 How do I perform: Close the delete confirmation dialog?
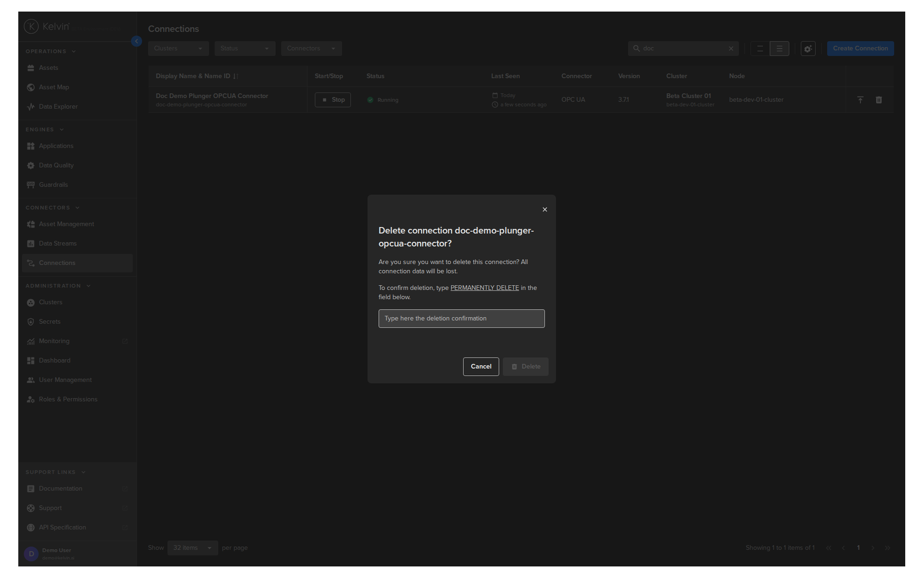545,210
